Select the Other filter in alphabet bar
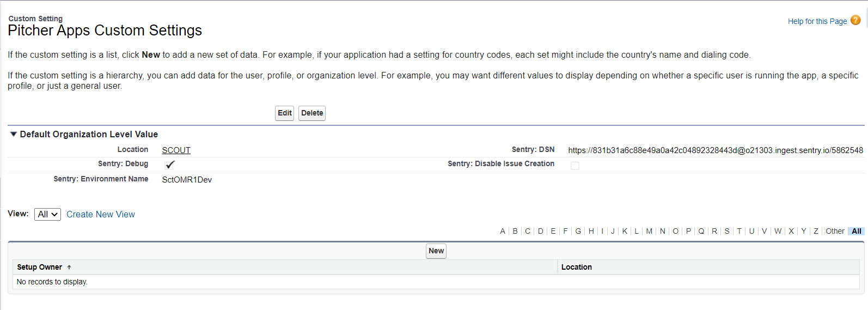Viewport: 868px width, 310px height. point(835,232)
